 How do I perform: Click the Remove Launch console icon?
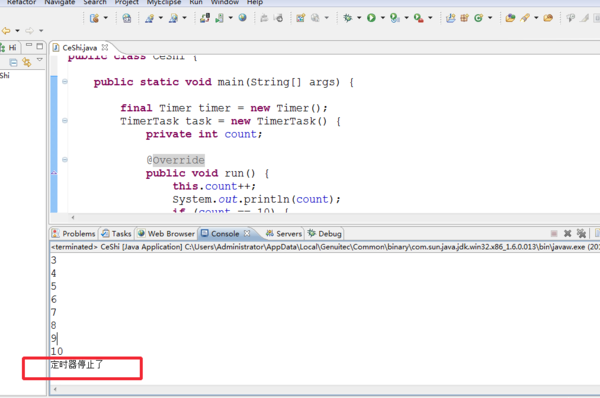tap(567, 233)
